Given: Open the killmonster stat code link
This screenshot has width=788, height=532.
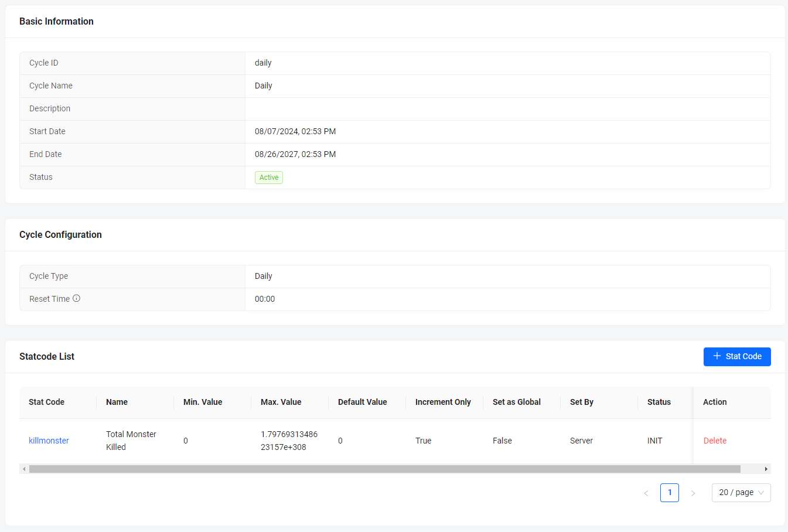Looking at the screenshot, I should (x=49, y=441).
